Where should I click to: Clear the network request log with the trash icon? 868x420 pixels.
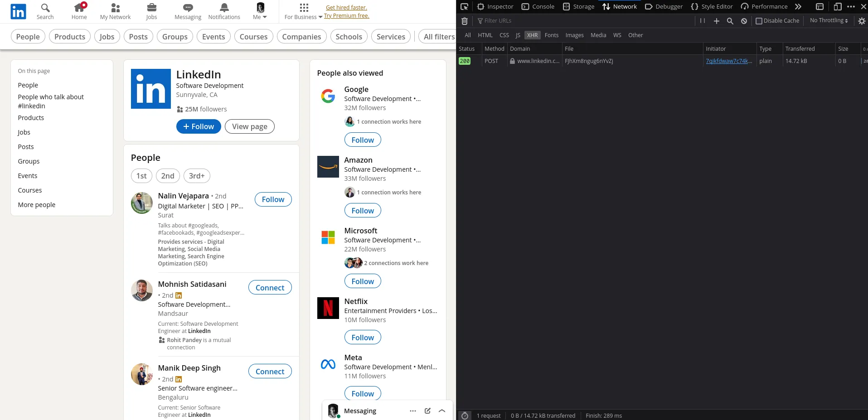[x=465, y=21]
